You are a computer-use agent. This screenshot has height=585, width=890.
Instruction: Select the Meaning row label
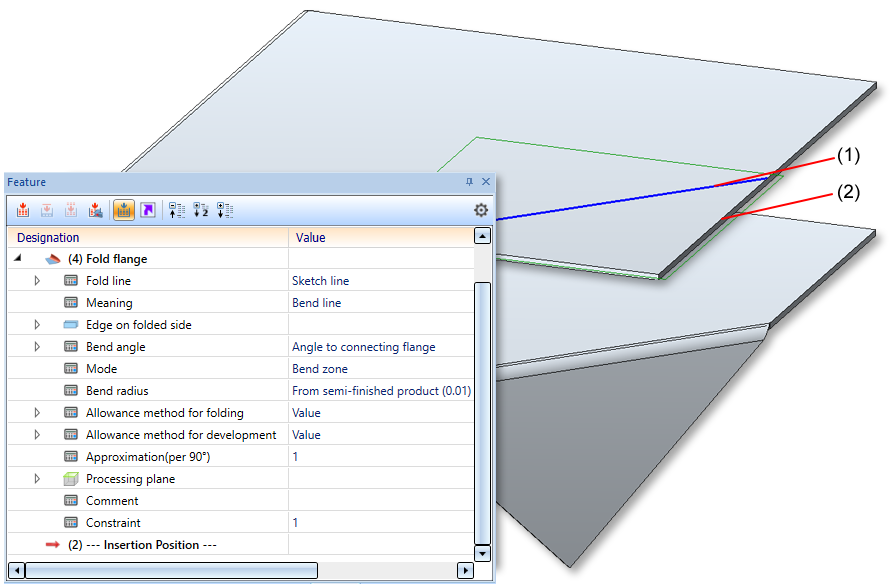click(109, 303)
